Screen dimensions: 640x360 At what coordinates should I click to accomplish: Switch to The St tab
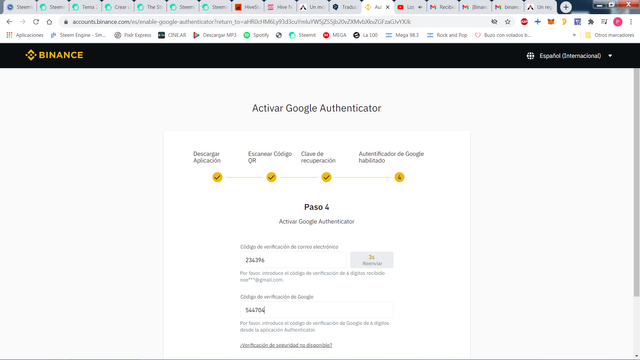pos(150,7)
